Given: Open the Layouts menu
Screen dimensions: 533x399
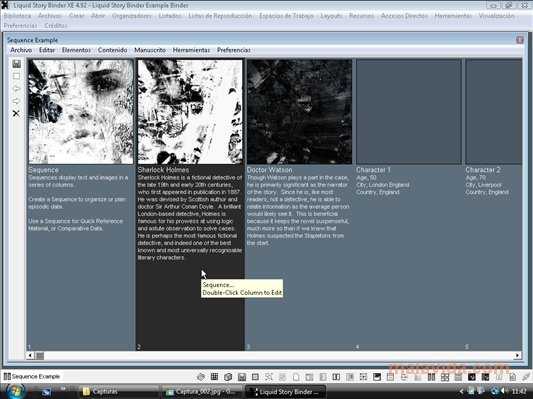Looking at the screenshot, I should click(331, 16).
